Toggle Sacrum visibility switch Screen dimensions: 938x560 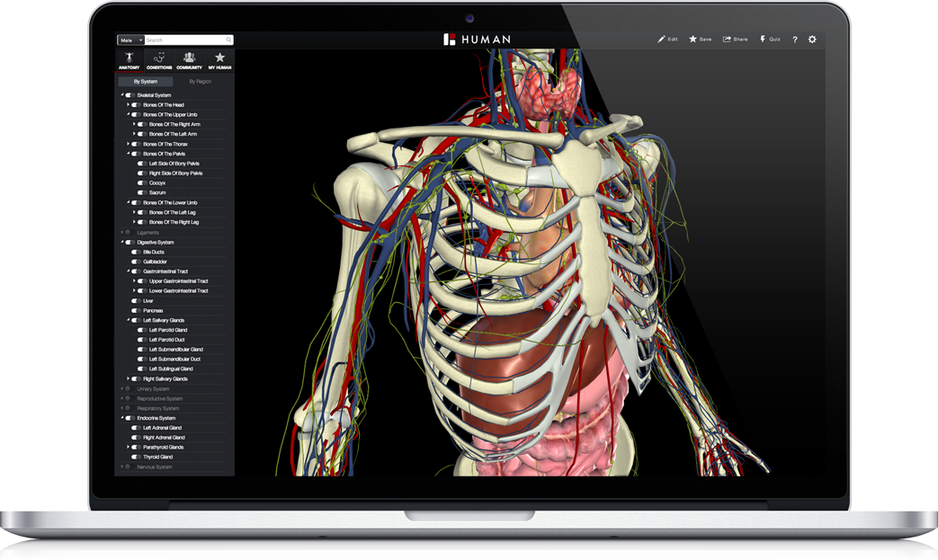[142, 192]
